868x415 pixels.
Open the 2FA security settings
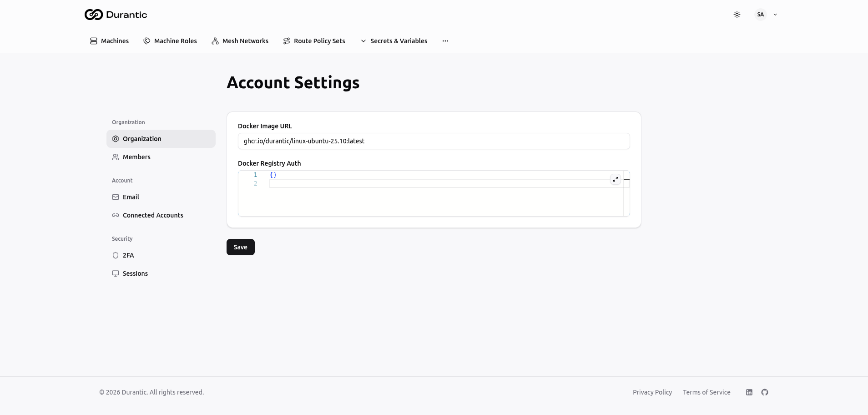click(128, 255)
